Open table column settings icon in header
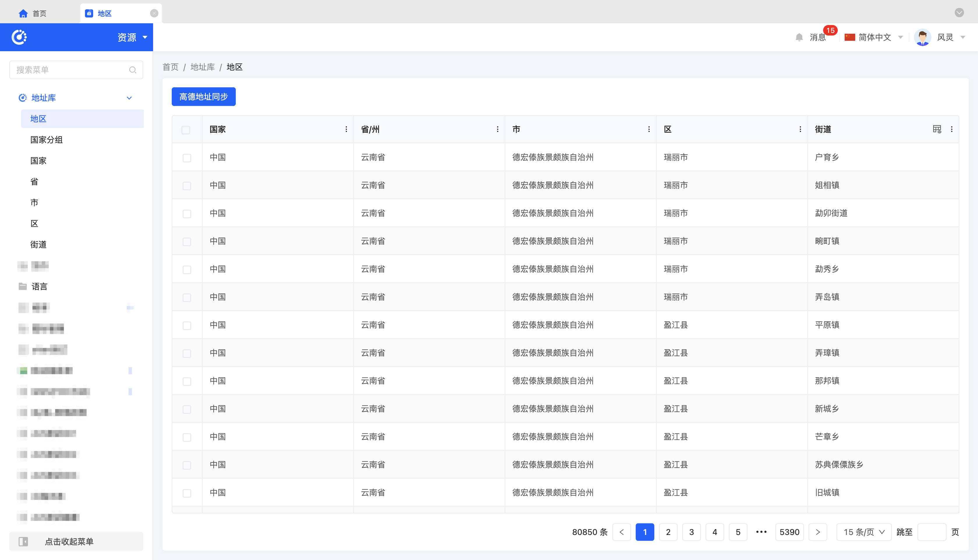Viewport: 978px width, 560px height. (x=937, y=129)
